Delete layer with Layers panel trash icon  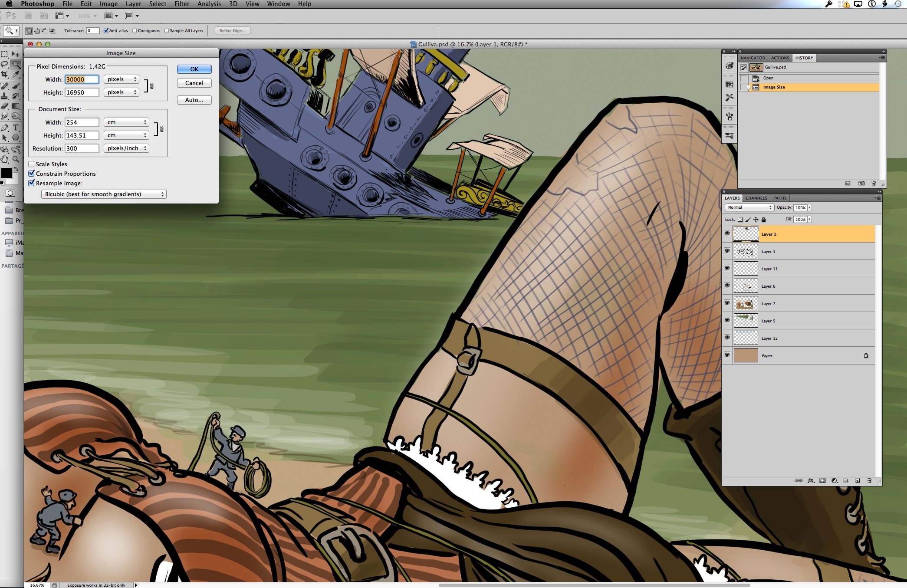coord(869,480)
